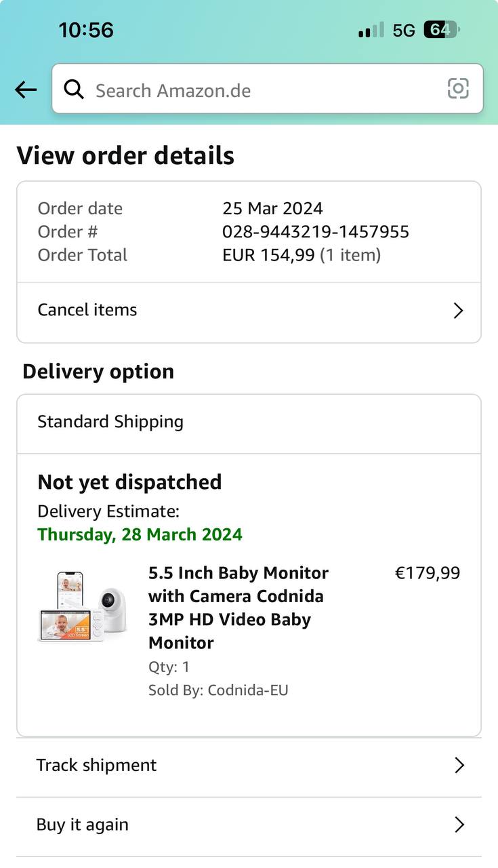The image size is (498, 868).
Task: Tap the €179,99 item price
Action: (427, 573)
